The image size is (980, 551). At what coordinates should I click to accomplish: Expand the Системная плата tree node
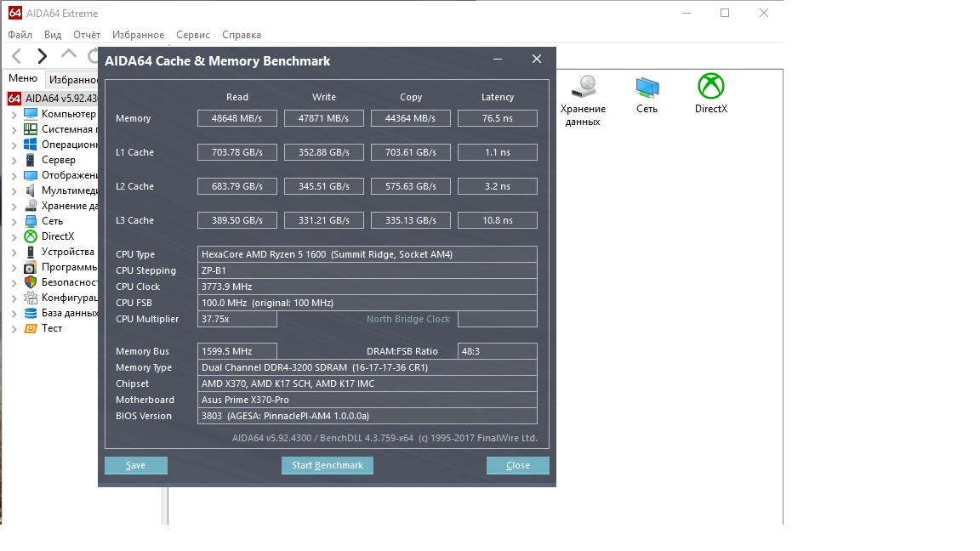coord(14,130)
